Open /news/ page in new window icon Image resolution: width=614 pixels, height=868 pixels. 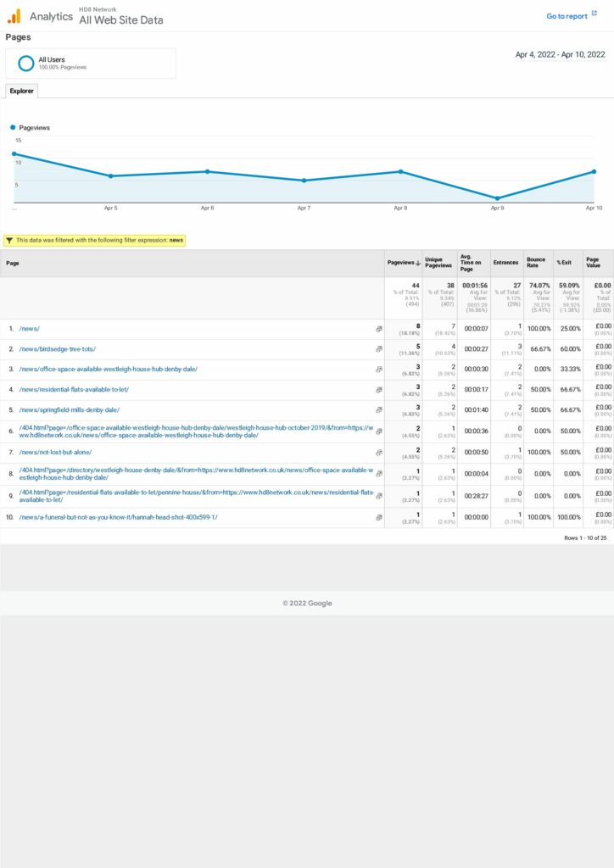[379, 328]
